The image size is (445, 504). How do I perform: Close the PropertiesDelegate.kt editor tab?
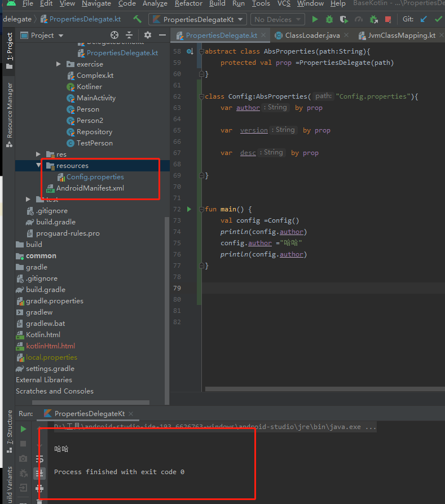(263, 35)
